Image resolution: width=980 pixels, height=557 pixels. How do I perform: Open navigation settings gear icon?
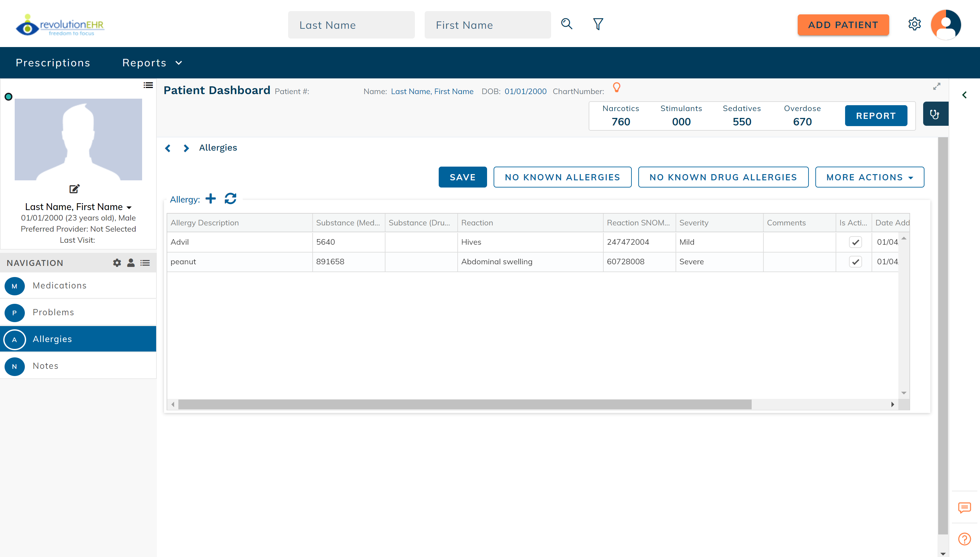click(x=116, y=262)
